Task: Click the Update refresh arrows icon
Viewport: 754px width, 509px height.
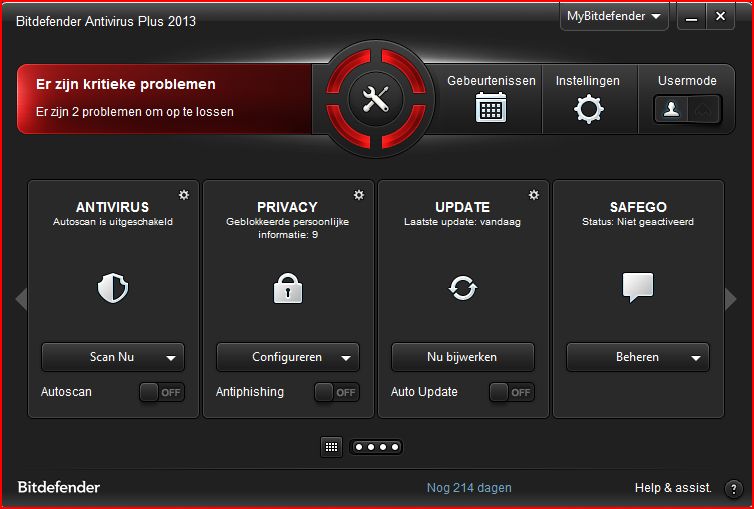Action: pos(463,288)
